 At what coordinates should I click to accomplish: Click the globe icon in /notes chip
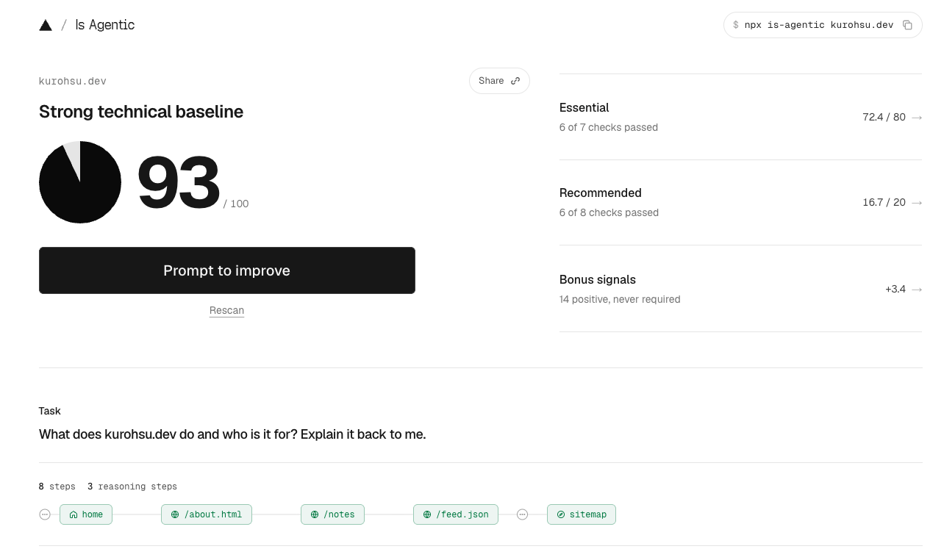click(x=315, y=514)
